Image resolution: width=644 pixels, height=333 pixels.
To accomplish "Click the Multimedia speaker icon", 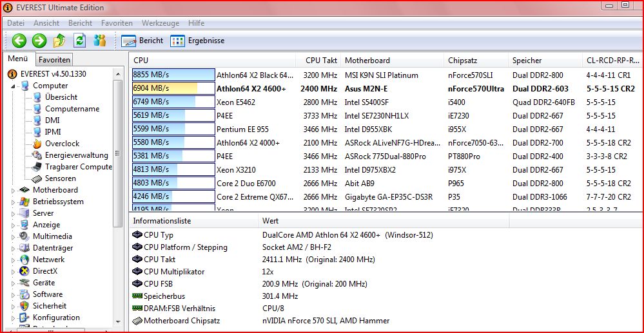I will tap(24, 236).
